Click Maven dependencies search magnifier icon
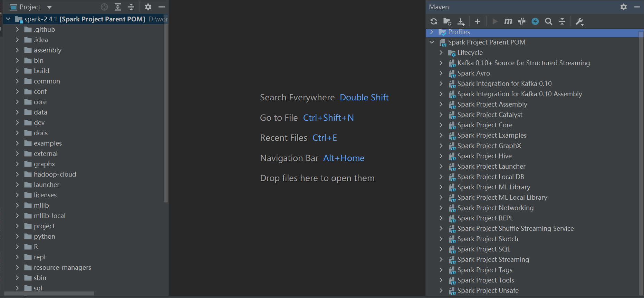 (x=549, y=21)
